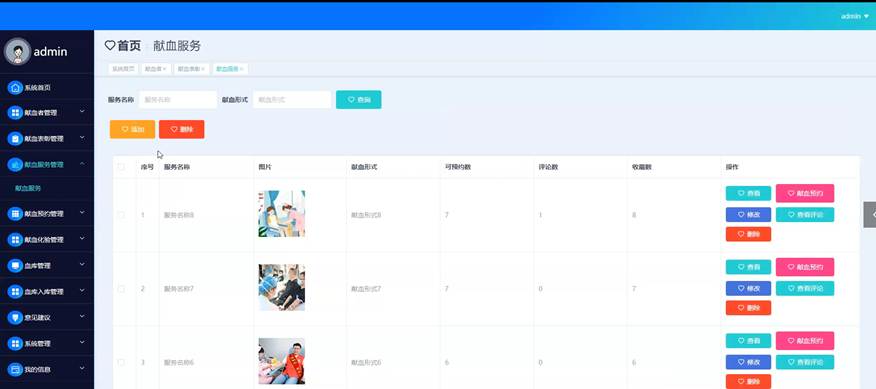This screenshot has height=389, width=876.
Task: Click the orange 添加 add button
Action: point(132,129)
